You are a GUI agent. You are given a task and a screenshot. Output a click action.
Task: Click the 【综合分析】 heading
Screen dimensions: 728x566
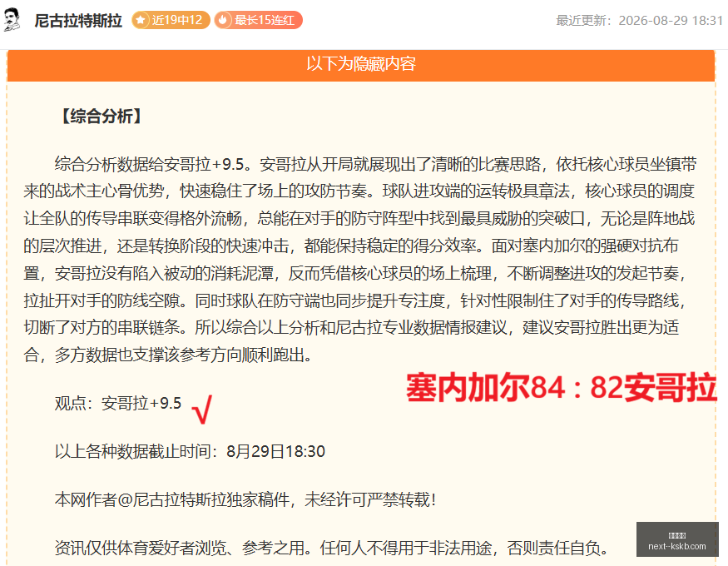tap(102, 116)
